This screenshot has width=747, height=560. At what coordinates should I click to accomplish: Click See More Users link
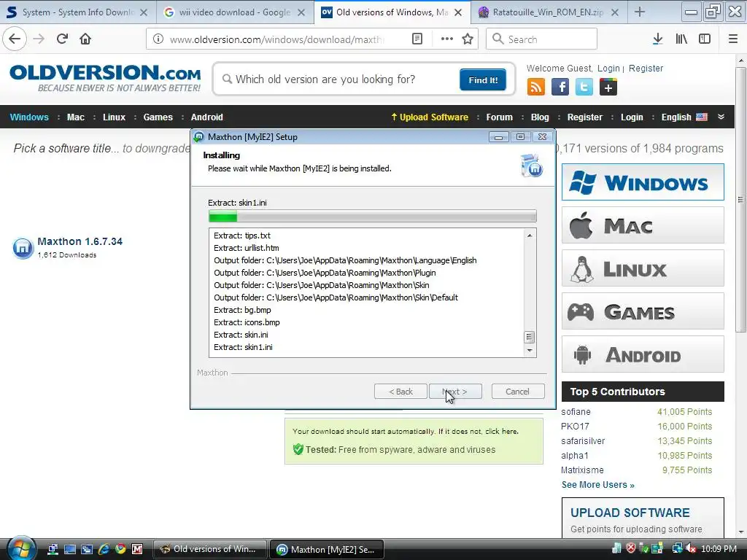click(598, 485)
